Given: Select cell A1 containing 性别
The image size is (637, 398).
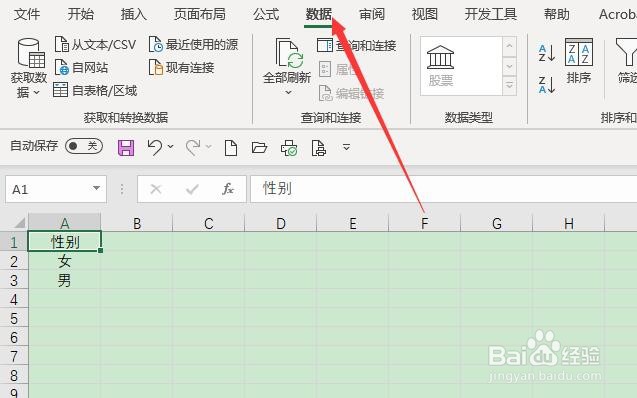Looking at the screenshot, I should click(64, 242).
